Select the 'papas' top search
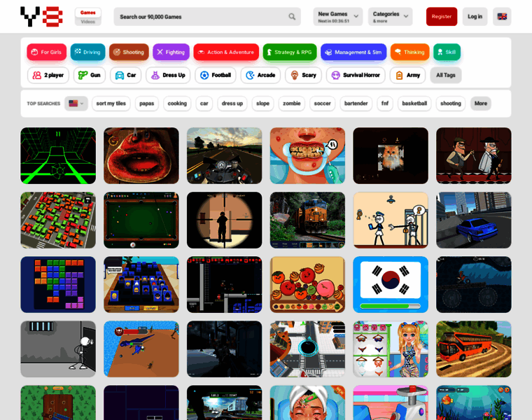Viewport: 532px width, 420px height. coord(146,104)
